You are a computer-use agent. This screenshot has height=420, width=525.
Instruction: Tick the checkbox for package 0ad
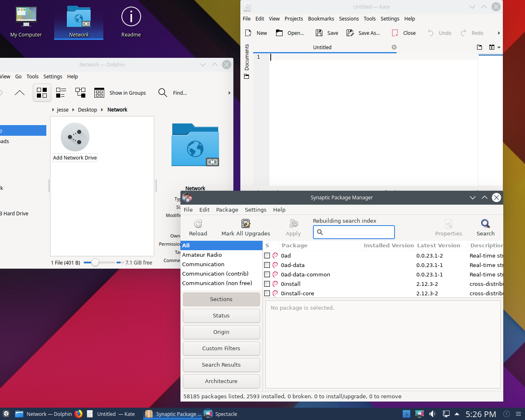(267, 256)
